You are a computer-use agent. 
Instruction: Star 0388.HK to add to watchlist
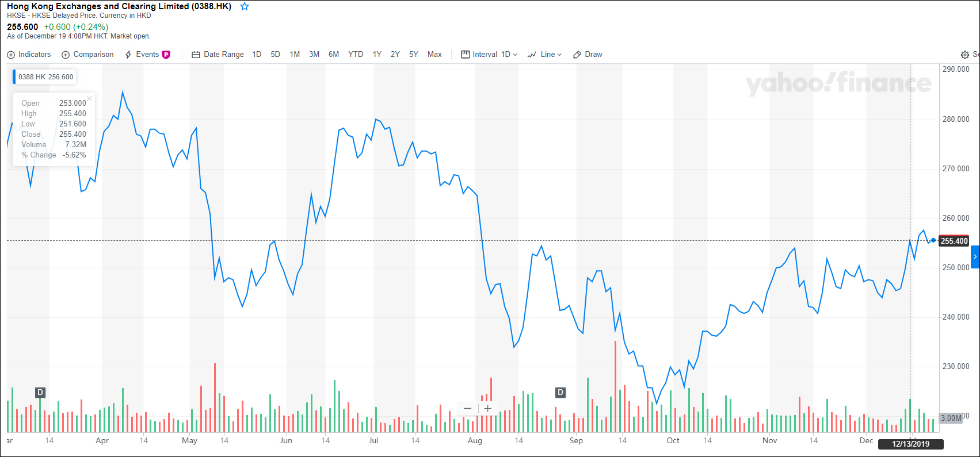click(x=245, y=6)
